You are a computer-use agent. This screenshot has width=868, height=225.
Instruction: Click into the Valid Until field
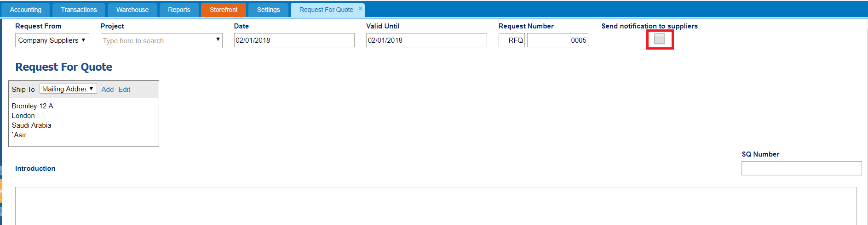(x=426, y=40)
